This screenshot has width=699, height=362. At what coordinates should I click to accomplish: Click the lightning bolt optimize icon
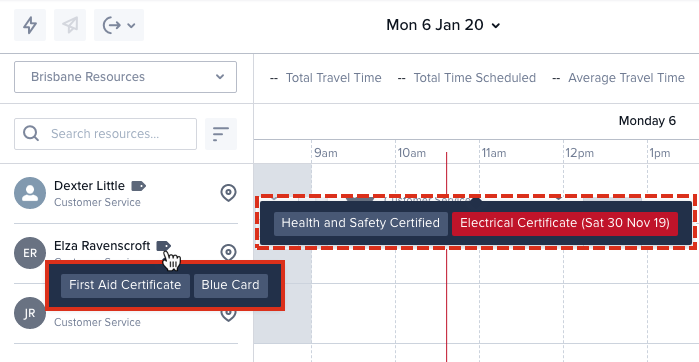click(30, 25)
